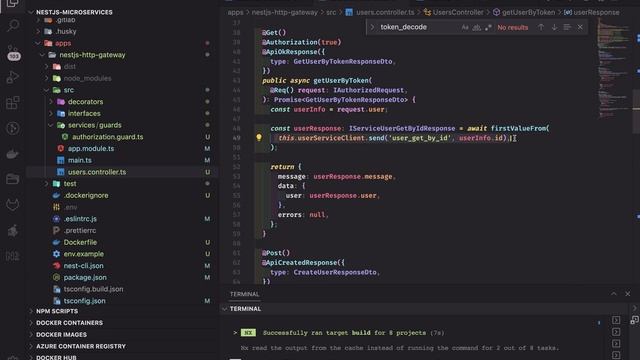Image resolution: width=640 pixels, height=360 pixels.
Task: Open the .prettierrc file
Action: 80,231
